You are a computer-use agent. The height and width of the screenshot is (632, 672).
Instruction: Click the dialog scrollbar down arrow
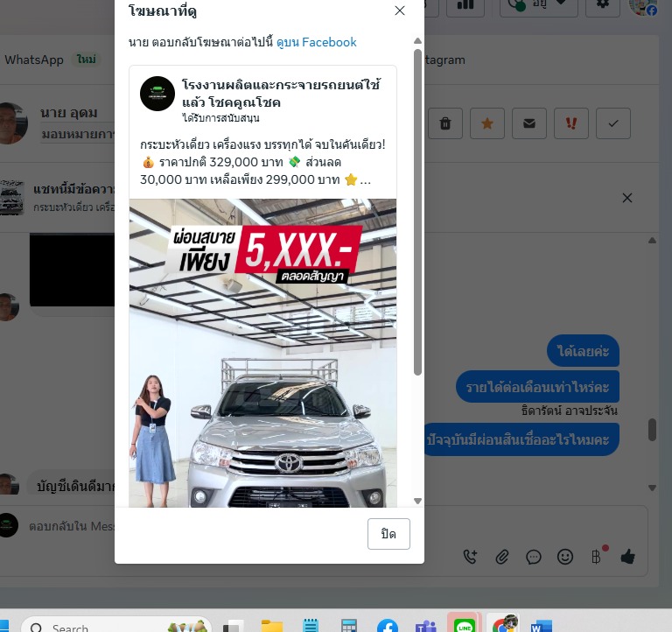pos(417,501)
